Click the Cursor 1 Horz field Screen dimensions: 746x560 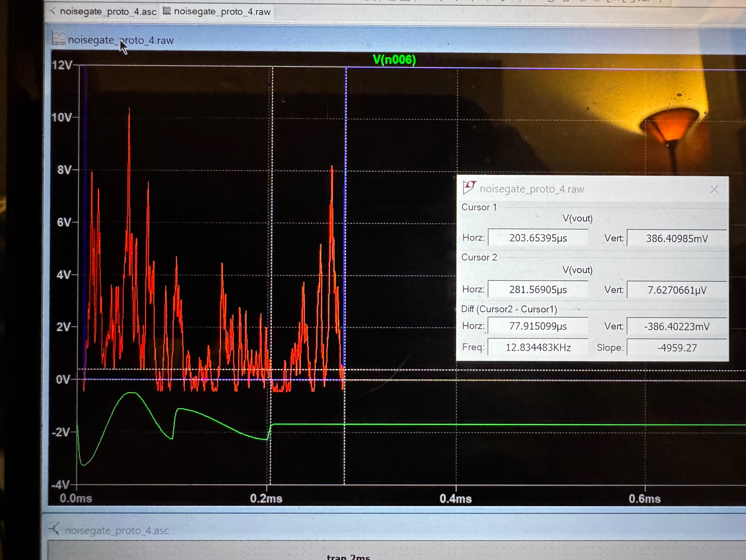(x=538, y=238)
